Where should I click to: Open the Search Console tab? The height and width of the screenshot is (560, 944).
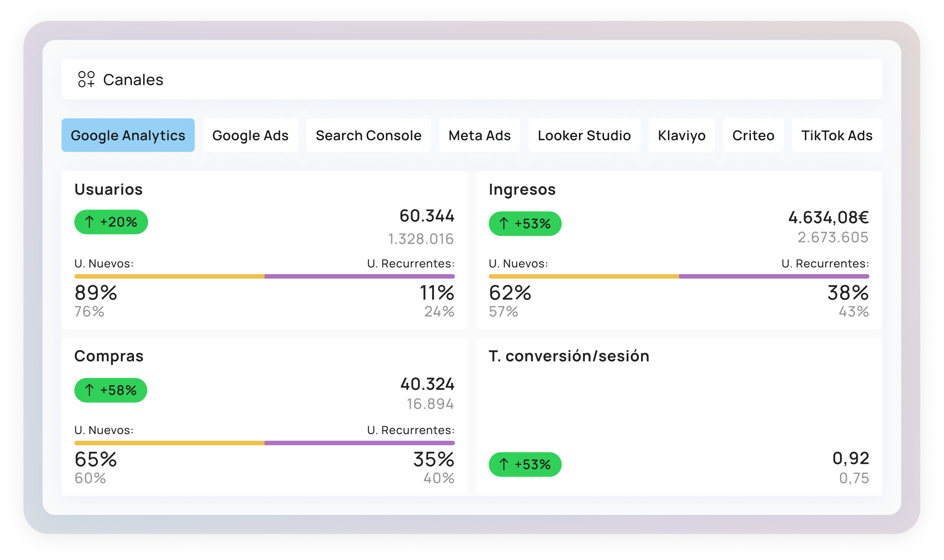(368, 136)
